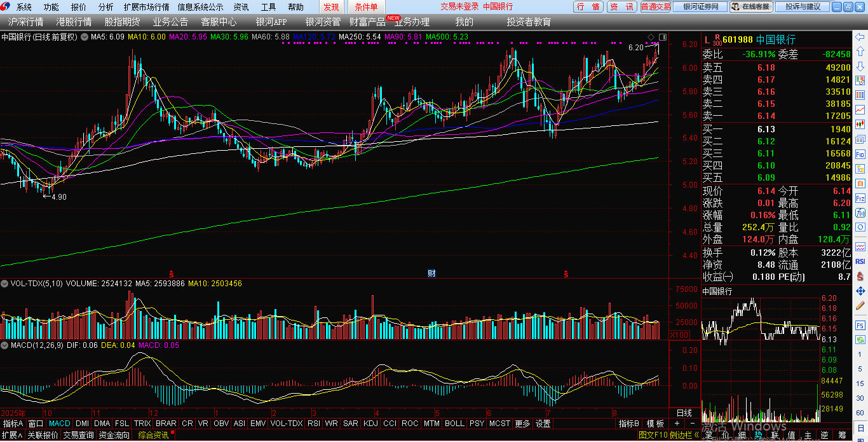Click the red S sidebar icon
This screenshot has width=868, height=442.
(860, 277)
